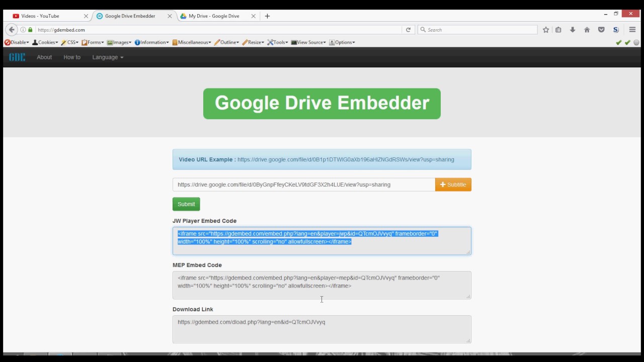Click the MEP Embed Code label
The height and width of the screenshot is (362, 644).
point(197,265)
